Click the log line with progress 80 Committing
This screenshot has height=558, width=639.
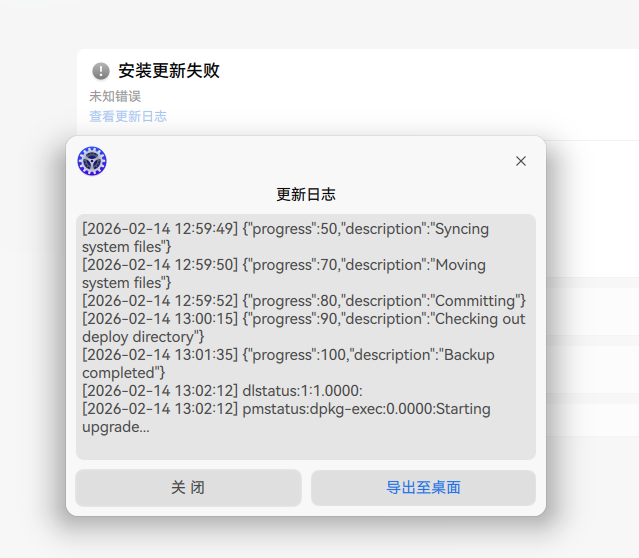click(304, 301)
